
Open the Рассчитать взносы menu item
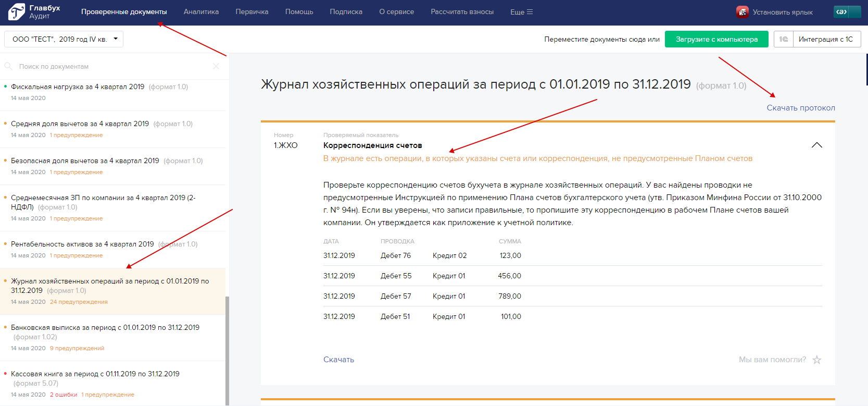462,12
